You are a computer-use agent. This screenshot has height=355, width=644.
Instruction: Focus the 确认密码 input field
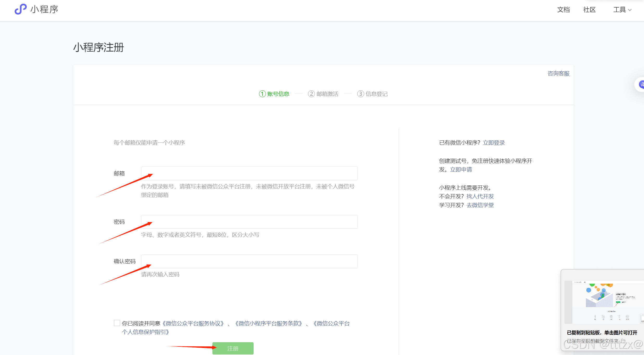pos(249,261)
